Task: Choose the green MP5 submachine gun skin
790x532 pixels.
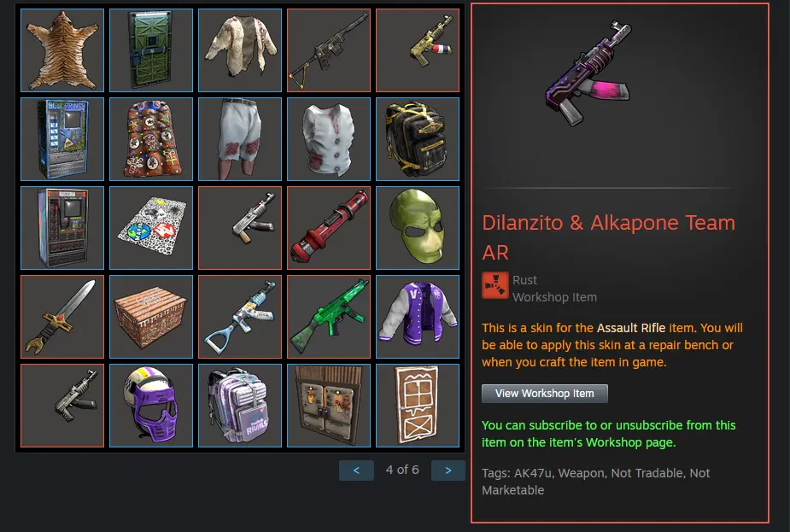Action: pos(329,316)
